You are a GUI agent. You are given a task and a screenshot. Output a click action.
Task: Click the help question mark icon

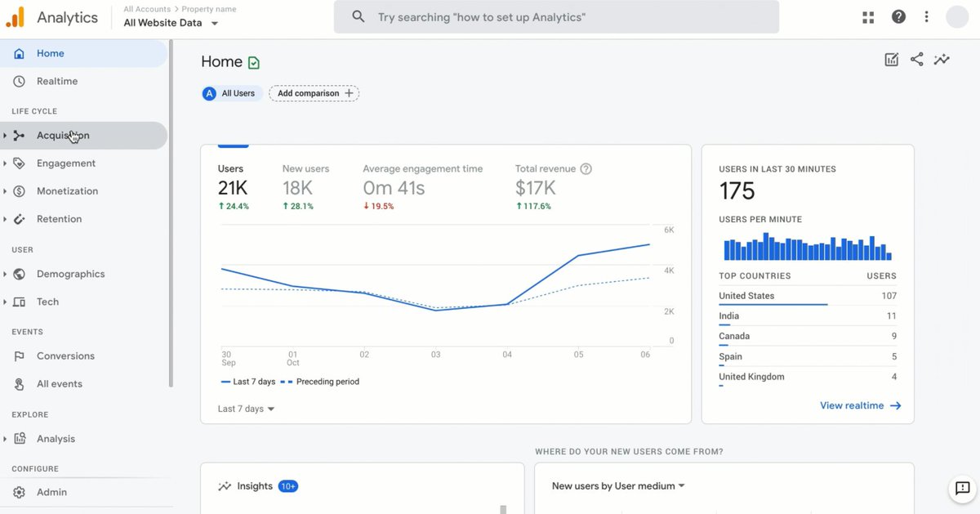pyautogui.click(x=898, y=16)
